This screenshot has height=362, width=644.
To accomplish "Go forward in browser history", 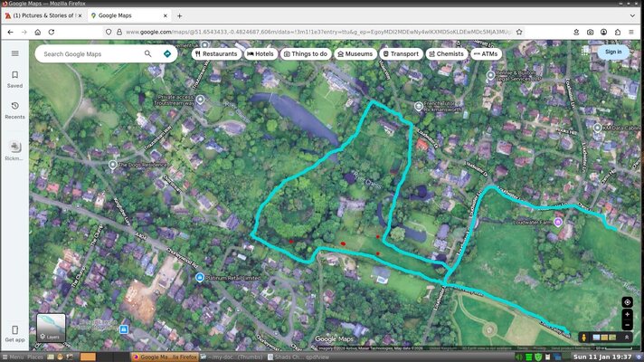I will click(x=24, y=32).
